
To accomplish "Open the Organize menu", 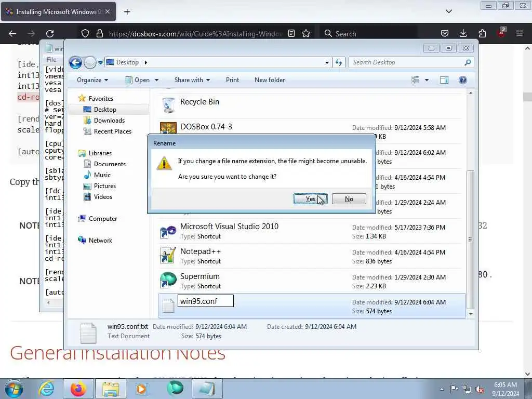I will click(x=92, y=80).
